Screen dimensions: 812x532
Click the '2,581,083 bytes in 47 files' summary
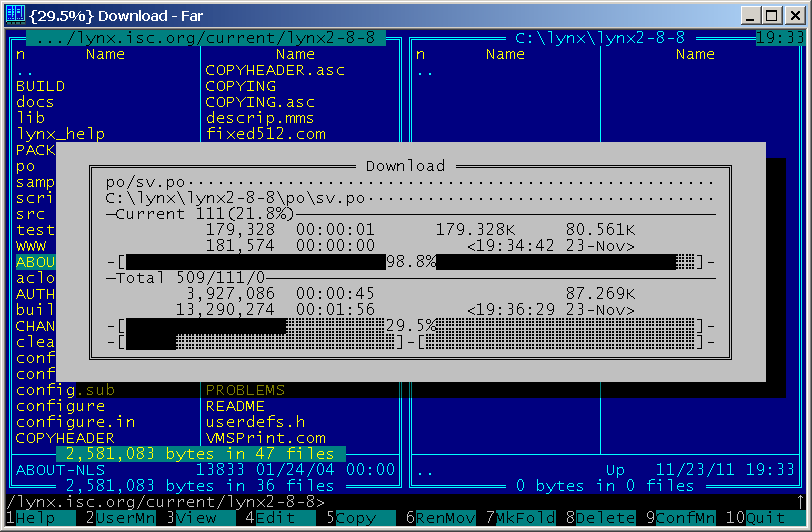point(200,454)
